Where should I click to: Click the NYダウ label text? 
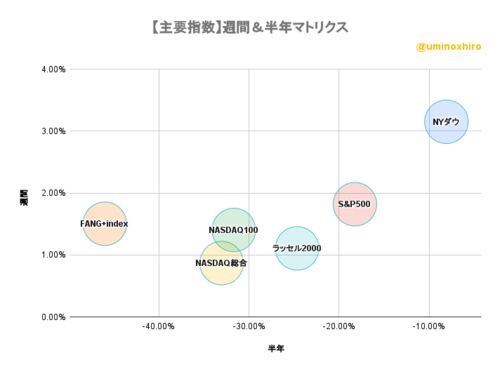[446, 122]
